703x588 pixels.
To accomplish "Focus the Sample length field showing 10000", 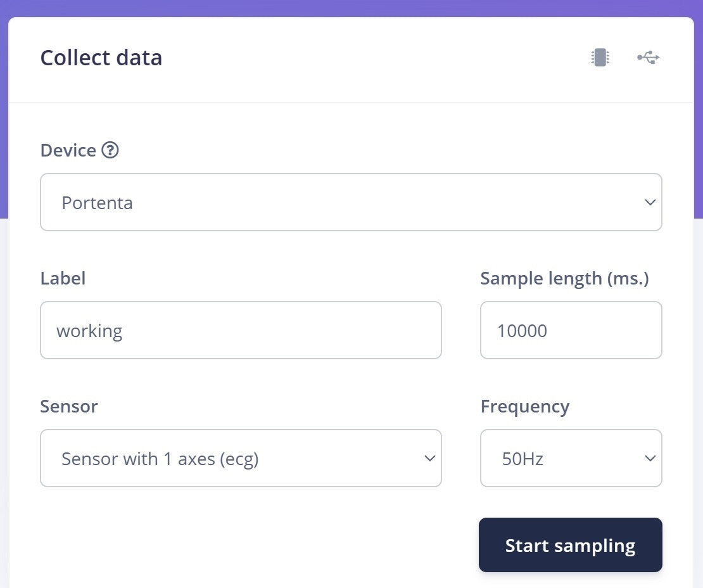I will [x=571, y=330].
